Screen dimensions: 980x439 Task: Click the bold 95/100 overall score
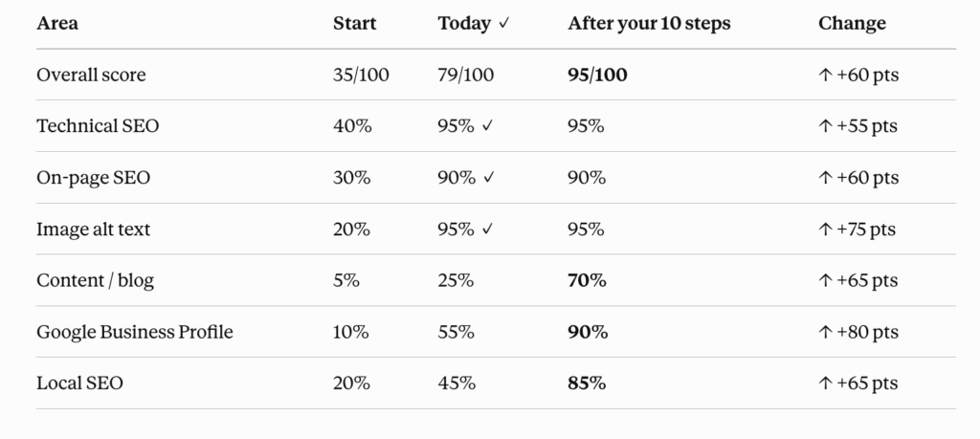pyautogui.click(x=597, y=75)
